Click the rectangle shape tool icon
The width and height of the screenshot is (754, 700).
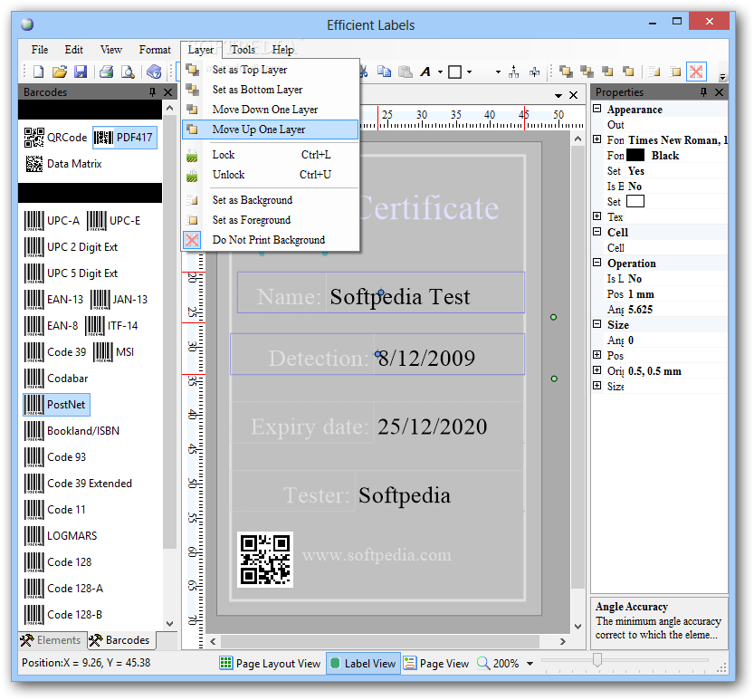coord(455,72)
